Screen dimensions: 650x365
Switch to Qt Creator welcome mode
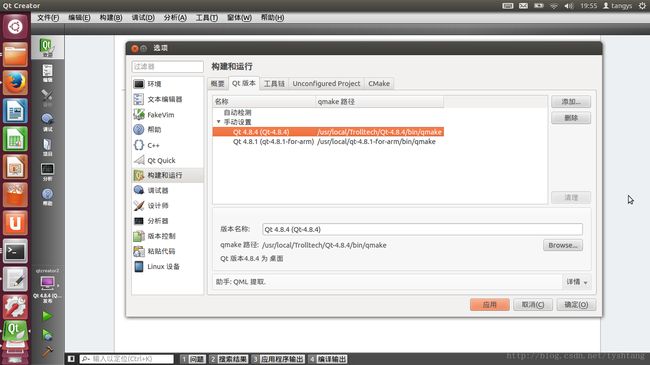(47, 48)
